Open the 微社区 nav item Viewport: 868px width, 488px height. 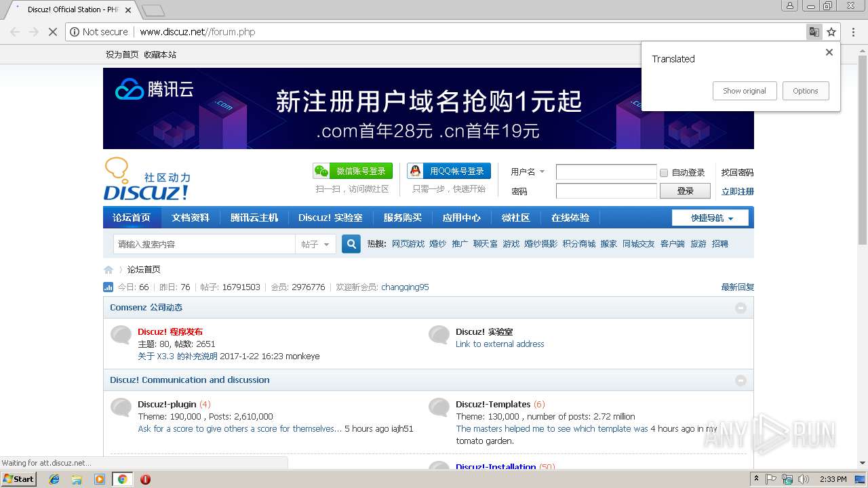pos(515,218)
